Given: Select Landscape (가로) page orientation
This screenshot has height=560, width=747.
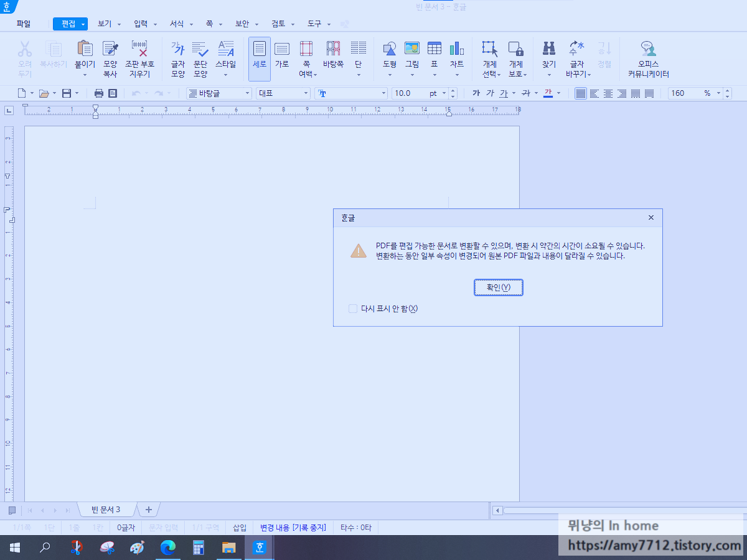Looking at the screenshot, I should 282,49.
